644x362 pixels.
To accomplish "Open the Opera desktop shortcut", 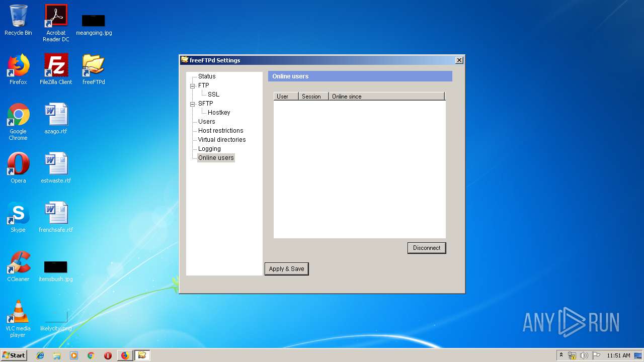I will pos(18,168).
